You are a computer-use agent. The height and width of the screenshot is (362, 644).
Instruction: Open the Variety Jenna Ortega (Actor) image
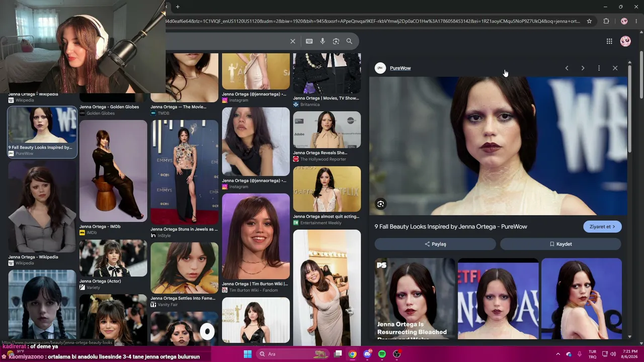113,258
